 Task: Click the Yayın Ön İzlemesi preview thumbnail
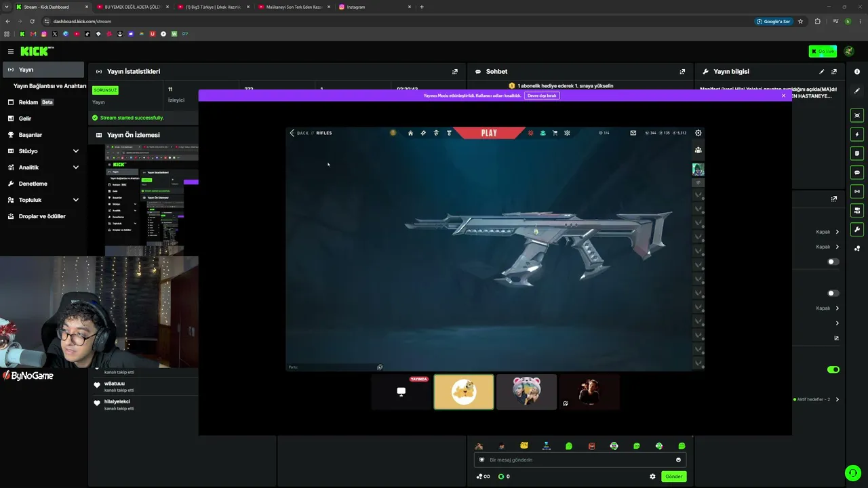(x=152, y=200)
